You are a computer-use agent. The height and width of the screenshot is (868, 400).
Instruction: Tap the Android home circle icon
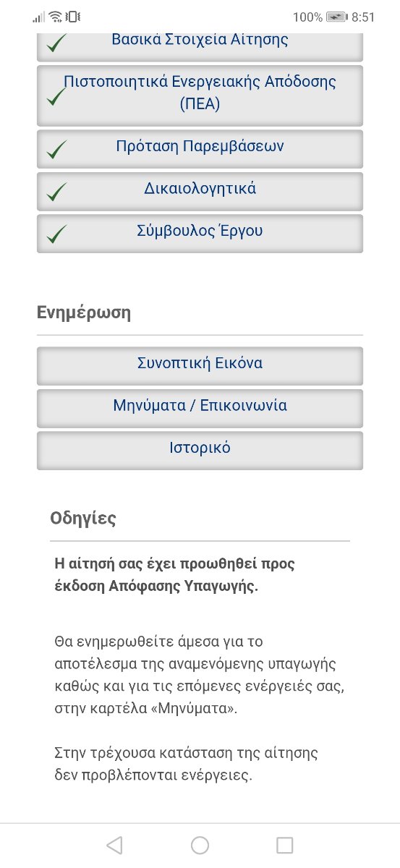tap(200, 845)
